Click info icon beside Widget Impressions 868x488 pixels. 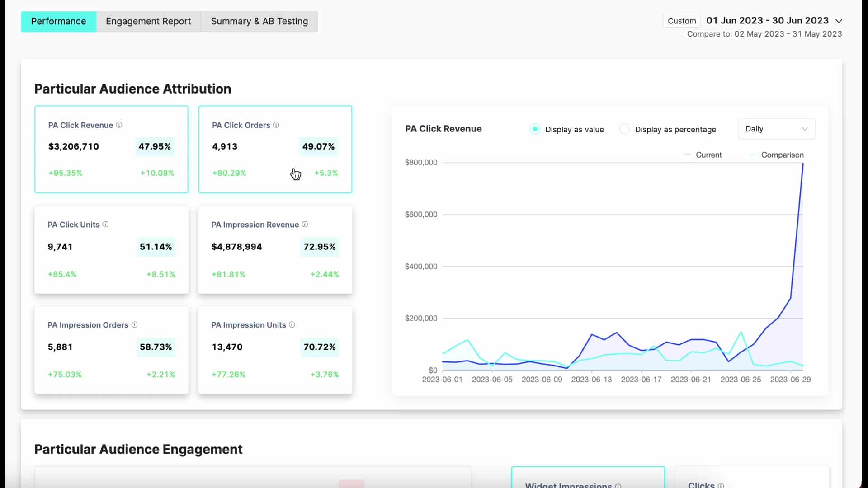(618, 486)
